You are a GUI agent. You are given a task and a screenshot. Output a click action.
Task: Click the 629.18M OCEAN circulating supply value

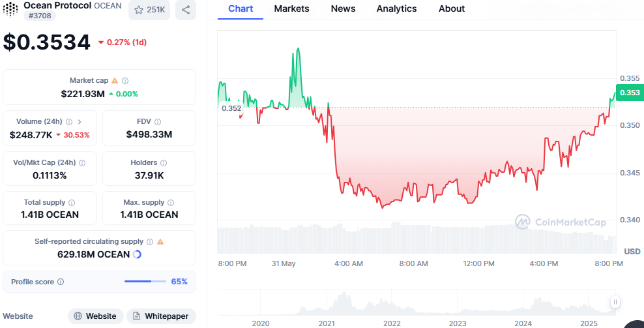coord(94,254)
